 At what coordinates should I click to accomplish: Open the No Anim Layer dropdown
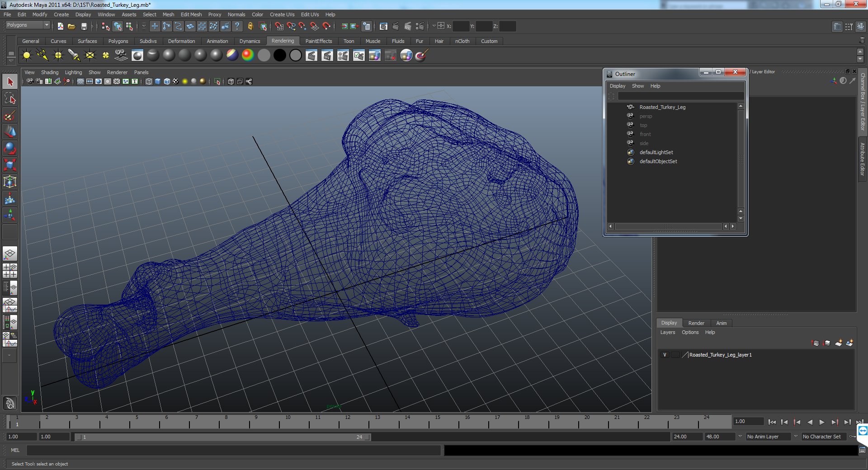(768, 437)
